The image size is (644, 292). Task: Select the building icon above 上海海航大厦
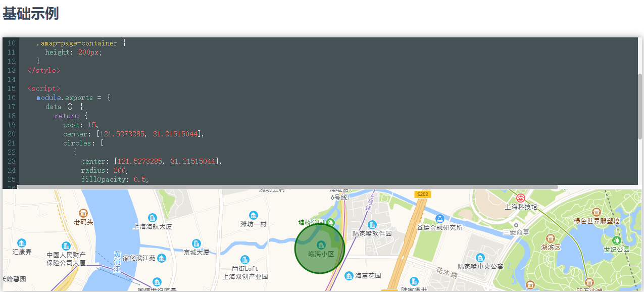click(x=152, y=217)
